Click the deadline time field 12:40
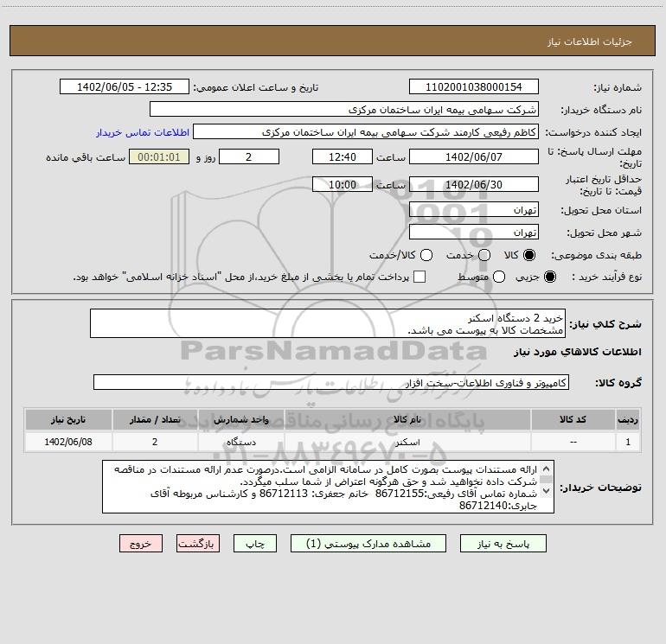This screenshot has height=644, width=666. point(343,156)
